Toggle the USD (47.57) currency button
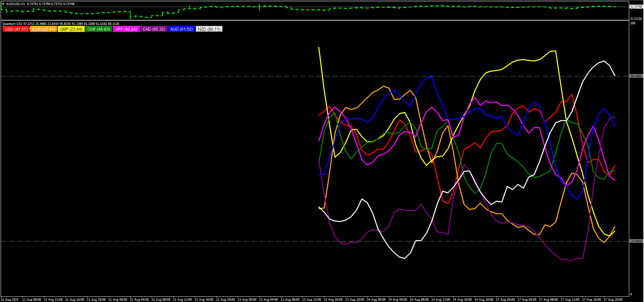This screenshot has height=302, width=644. click(x=16, y=29)
